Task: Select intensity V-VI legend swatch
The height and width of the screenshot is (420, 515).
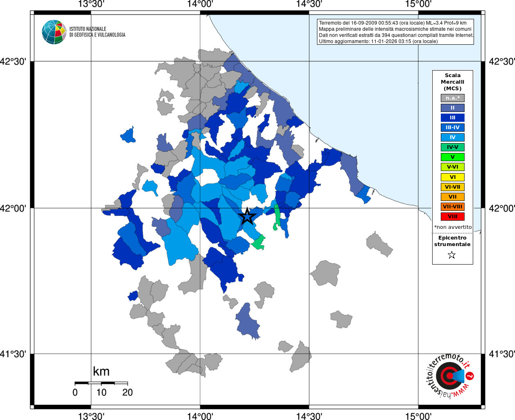Action: click(x=453, y=167)
